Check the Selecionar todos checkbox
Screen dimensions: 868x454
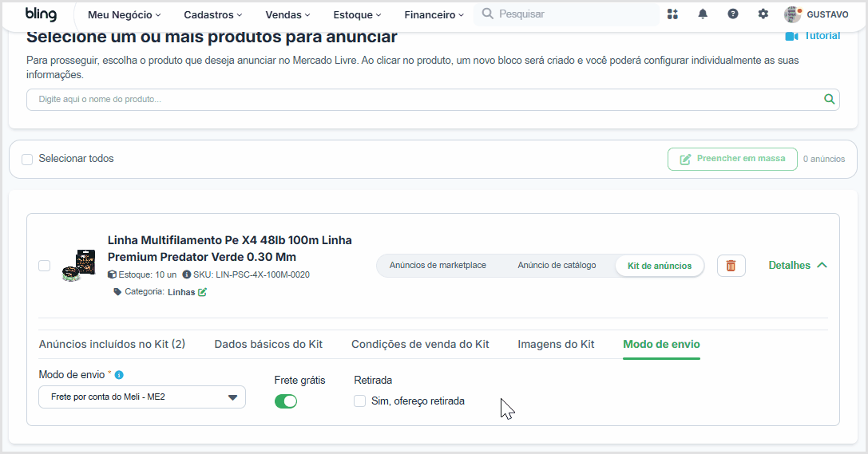27,160
